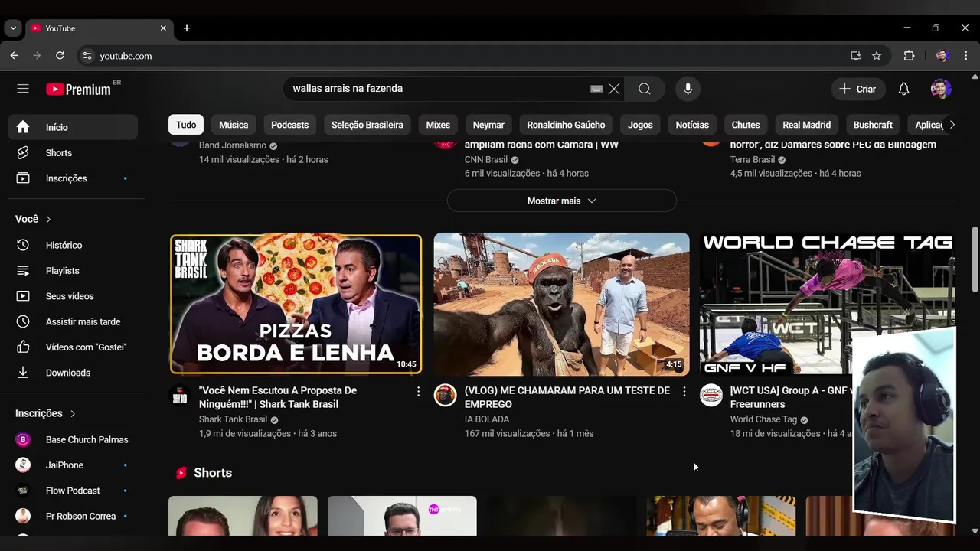Viewport: 980px width, 551px height.
Task: Select the Podcasts filter chip
Action: click(289, 125)
